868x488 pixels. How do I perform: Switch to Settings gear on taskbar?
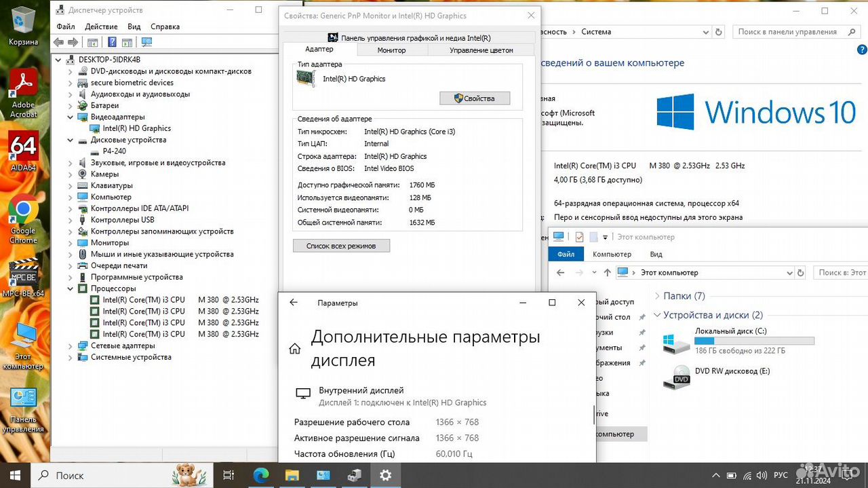click(x=385, y=475)
